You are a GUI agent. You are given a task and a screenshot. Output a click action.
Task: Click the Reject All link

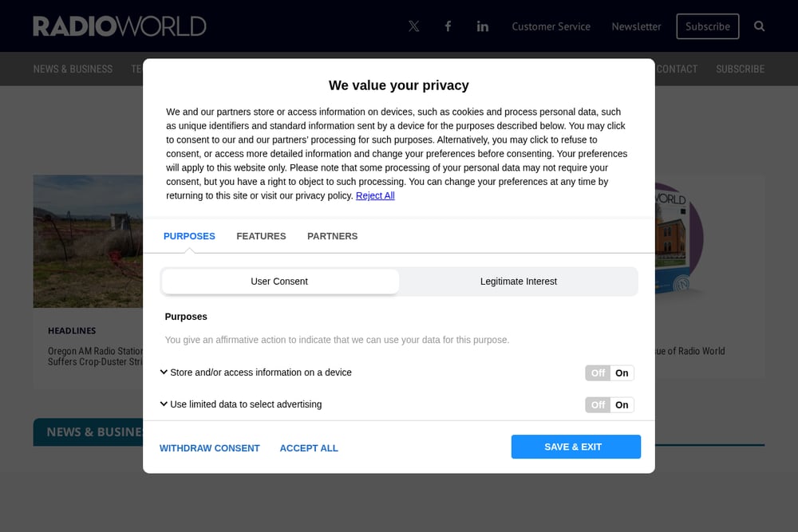375,195
